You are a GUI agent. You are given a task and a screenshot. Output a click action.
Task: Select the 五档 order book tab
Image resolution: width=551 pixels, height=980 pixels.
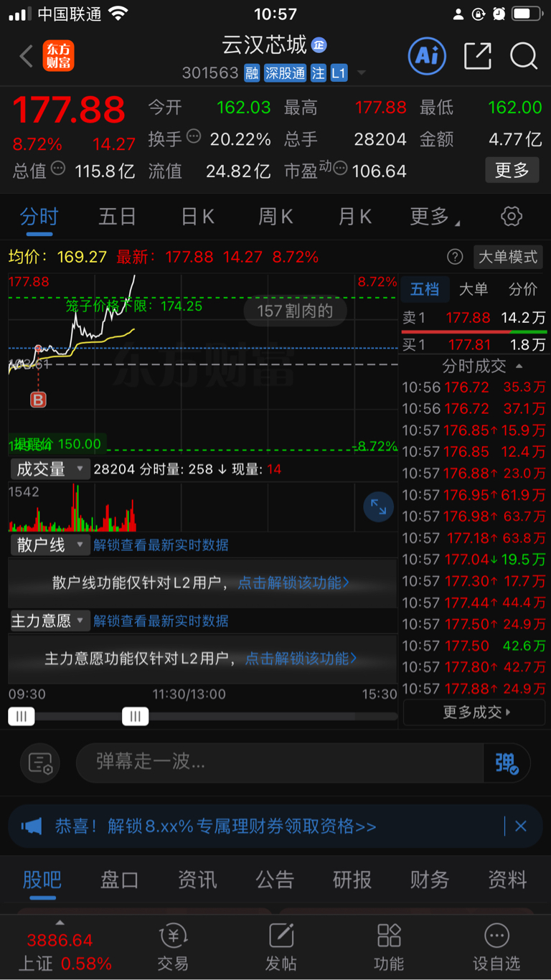tap(424, 289)
